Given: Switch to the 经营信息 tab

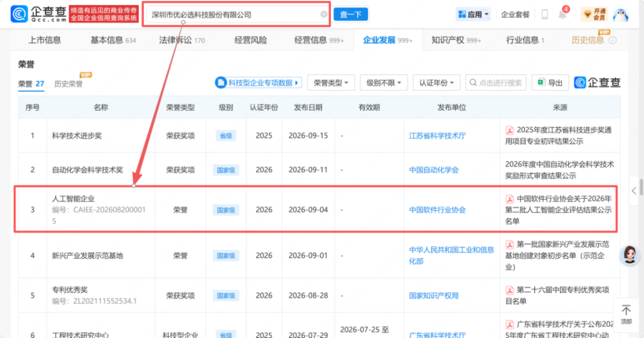Looking at the screenshot, I should [x=318, y=41].
